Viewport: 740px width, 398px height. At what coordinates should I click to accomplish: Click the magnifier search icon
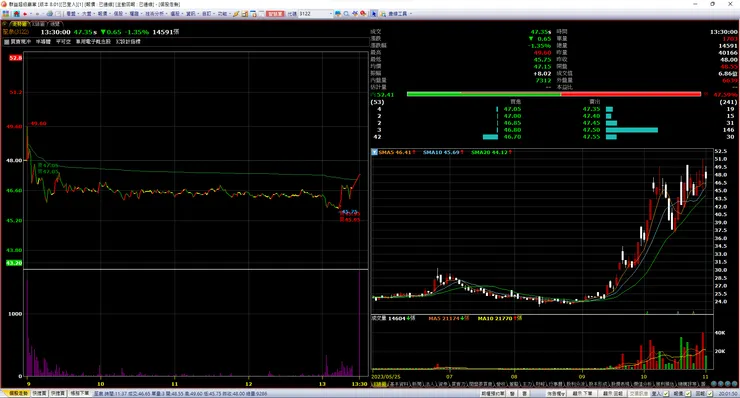(346, 14)
